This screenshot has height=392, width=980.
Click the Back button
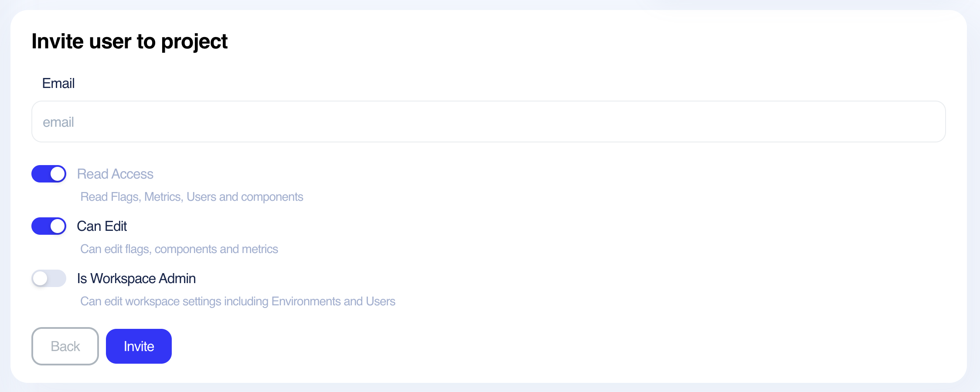click(x=65, y=346)
